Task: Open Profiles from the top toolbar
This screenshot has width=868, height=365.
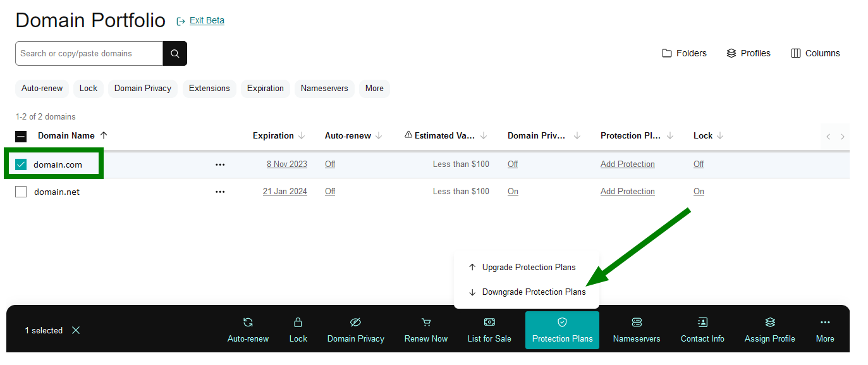Action: pyautogui.click(x=749, y=53)
